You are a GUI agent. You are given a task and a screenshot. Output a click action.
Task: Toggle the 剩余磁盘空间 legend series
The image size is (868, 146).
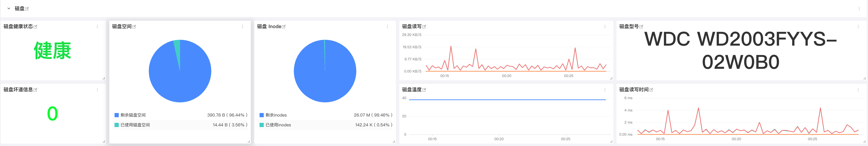coord(133,115)
